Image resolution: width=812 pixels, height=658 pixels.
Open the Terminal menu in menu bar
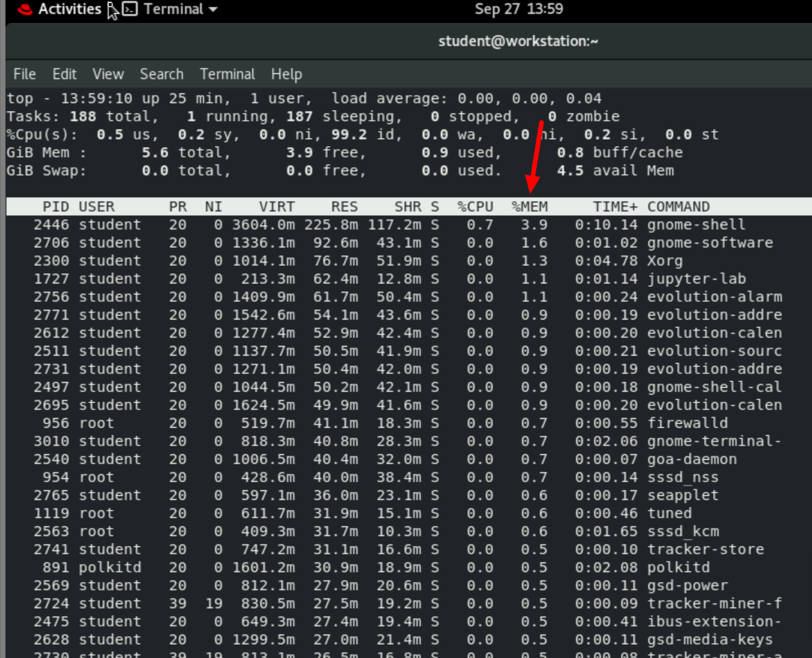[227, 74]
